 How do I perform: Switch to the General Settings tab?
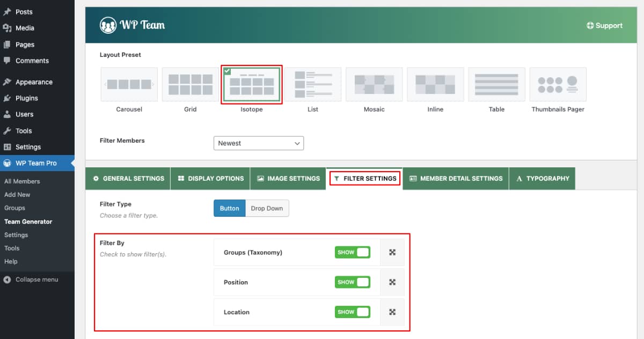click(x=128, y=179)
